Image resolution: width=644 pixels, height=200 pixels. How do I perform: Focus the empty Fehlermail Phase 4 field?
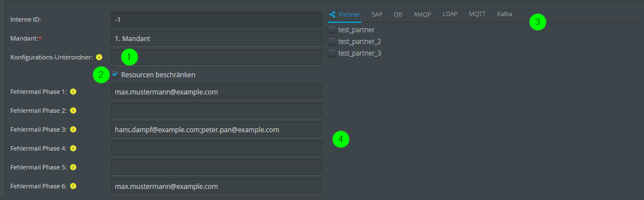point(216,148)
